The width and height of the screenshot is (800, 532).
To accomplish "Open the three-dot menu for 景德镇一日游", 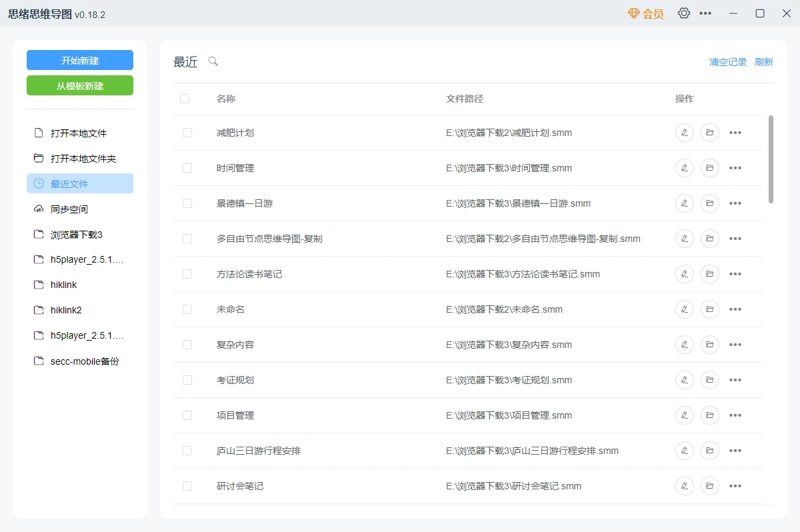I will [x=735, y=203].
